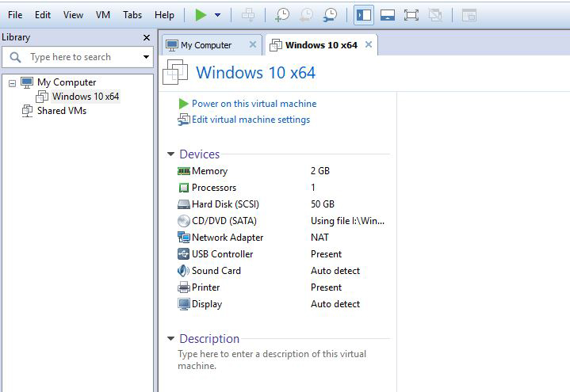The height and width of the screenshot is (392, 570).
Task: Click the CD/DVD (SATA) disc icon
Action: pyautogui.click(x=184, y=221)
